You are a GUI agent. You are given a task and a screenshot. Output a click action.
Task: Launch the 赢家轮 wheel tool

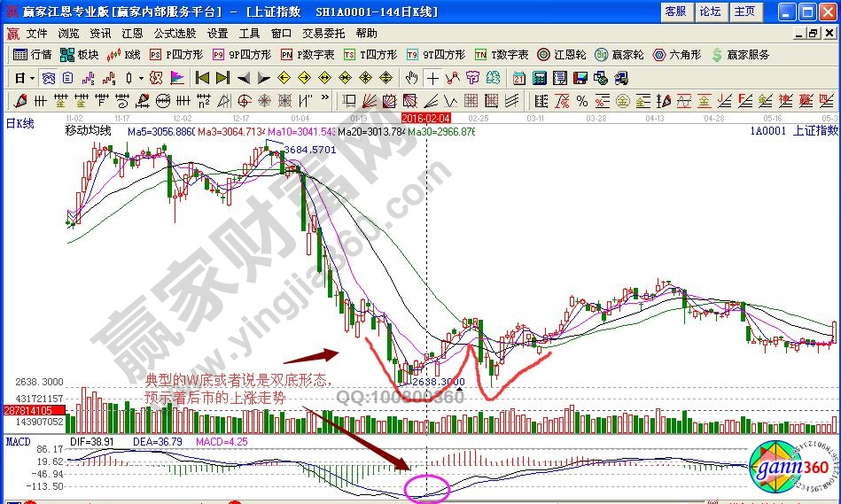pyautogui.click(x=619, y=55)
